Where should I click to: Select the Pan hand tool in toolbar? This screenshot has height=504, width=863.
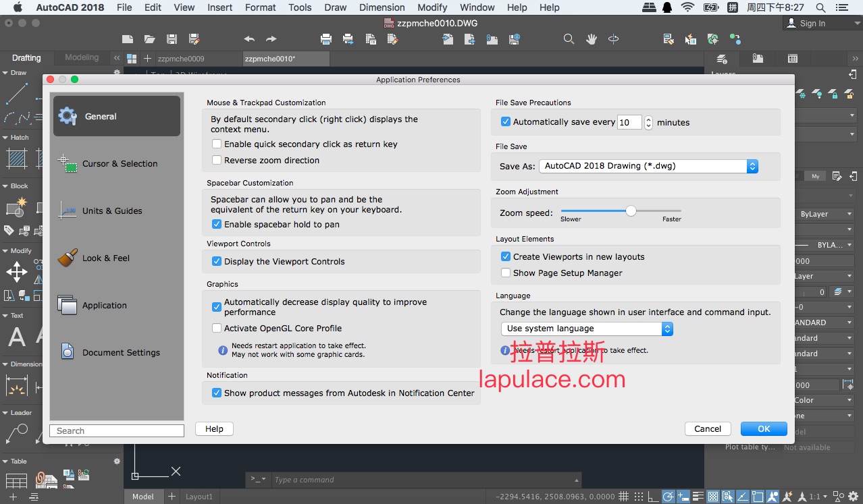pyautogui.click(x=592, y=39)
